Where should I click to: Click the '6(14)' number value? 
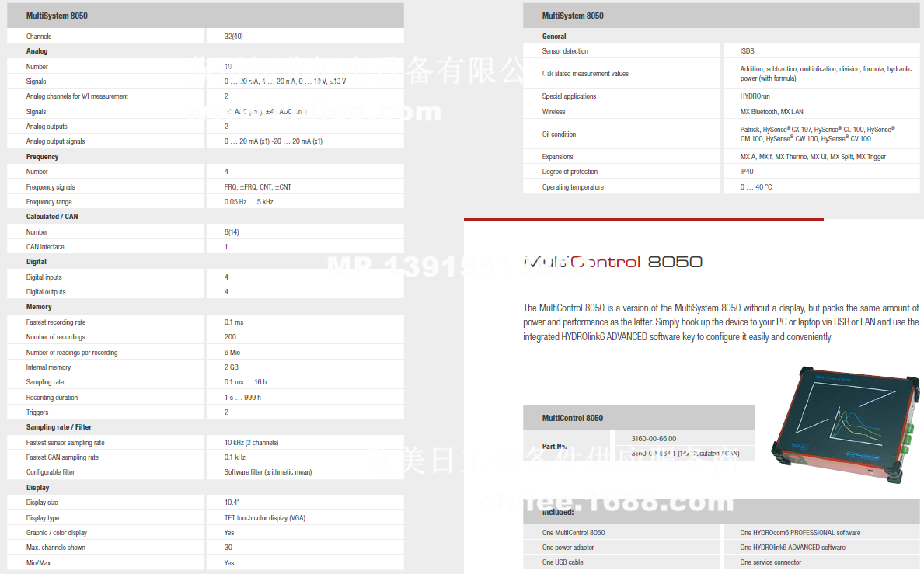point(232,232)
